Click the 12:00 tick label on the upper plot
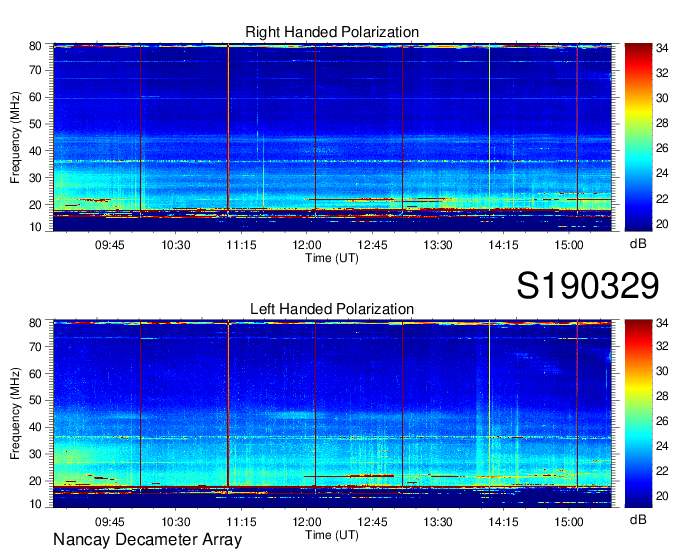Image resolution: width=680 pixels, height=552 pixels. (x=307, y=245)
